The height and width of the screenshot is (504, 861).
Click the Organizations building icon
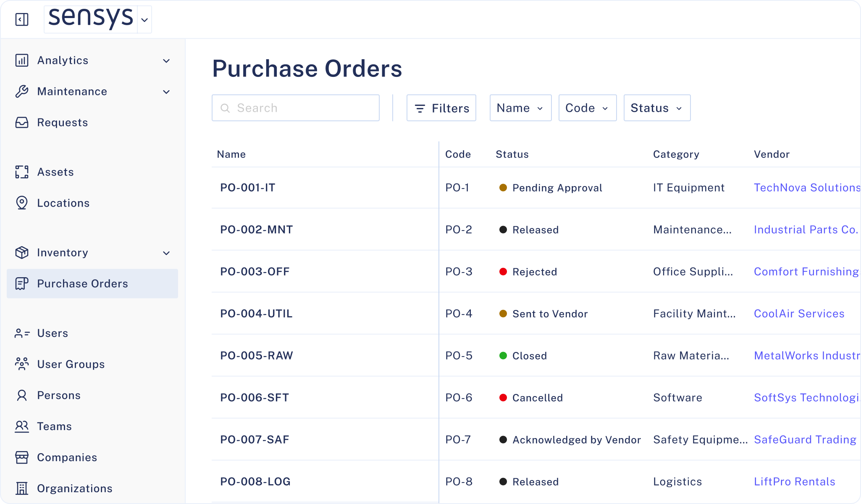tap(22, 488)
